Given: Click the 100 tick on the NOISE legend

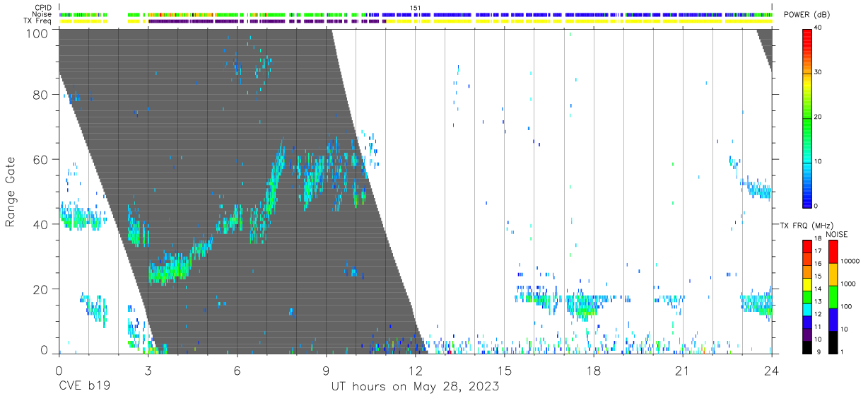Looking at the screenshot, I should tap(848, 306).
